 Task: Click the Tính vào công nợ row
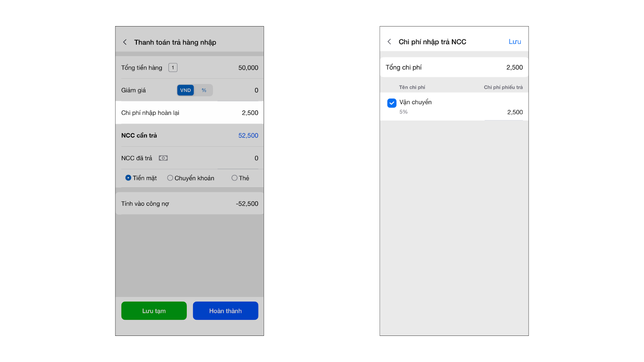click(190, 204)
